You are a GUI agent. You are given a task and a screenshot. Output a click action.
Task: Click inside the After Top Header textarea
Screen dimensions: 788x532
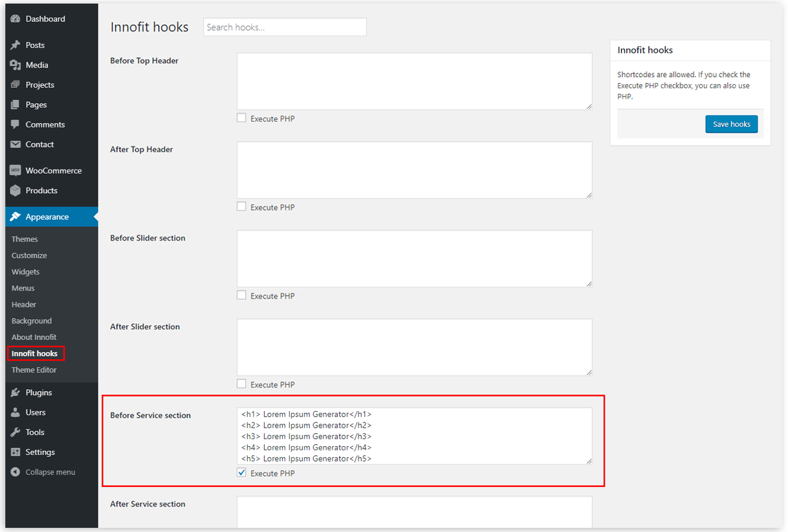tap(414, 169)
